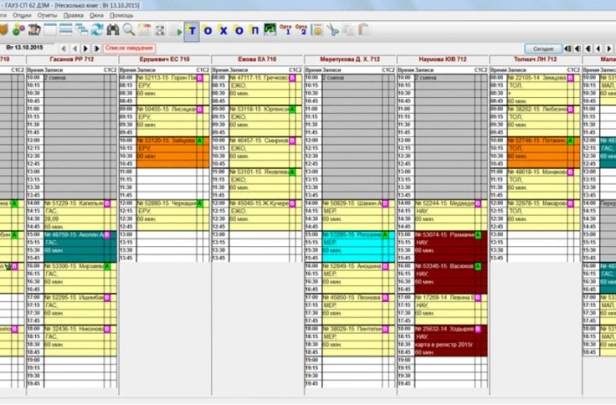Click the Наумова ЮВ 712 column header

click(443, 60)
